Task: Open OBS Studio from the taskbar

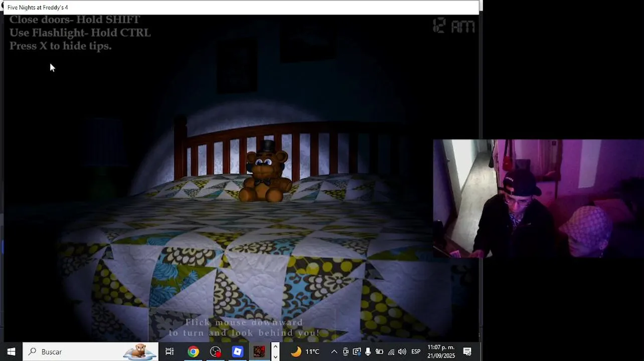Action: pos(215,351)
